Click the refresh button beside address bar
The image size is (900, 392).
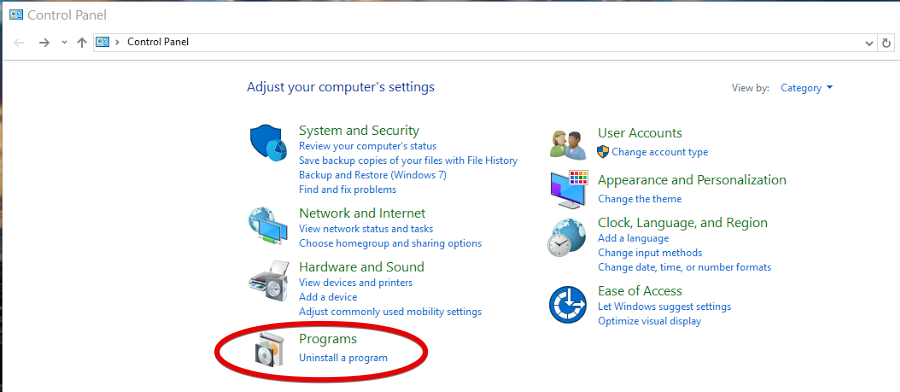pos(886,42)
